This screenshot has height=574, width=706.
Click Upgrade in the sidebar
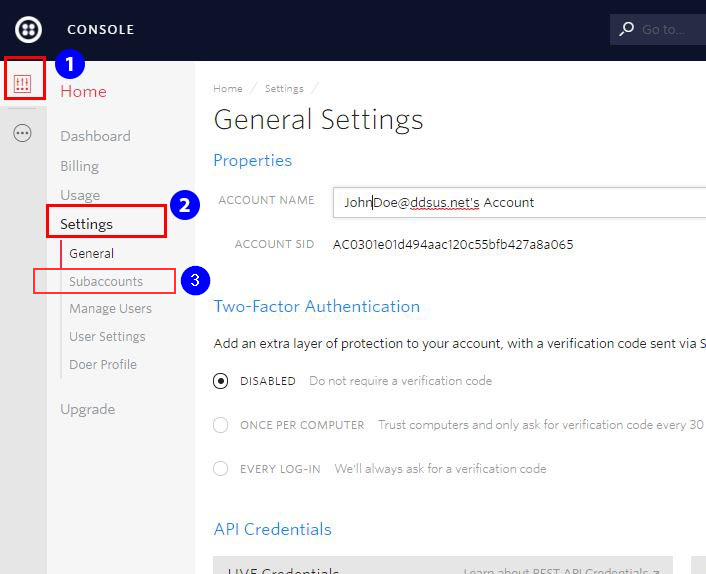(87, 409)
